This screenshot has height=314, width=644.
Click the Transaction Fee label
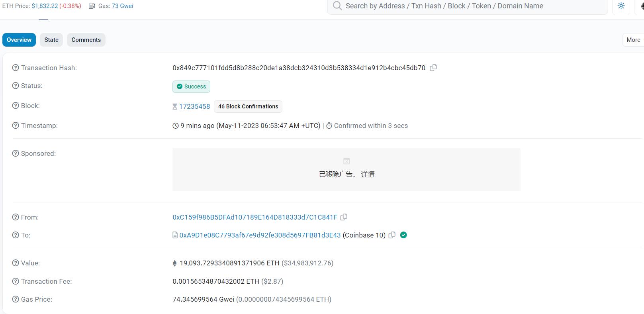(47, 281)
